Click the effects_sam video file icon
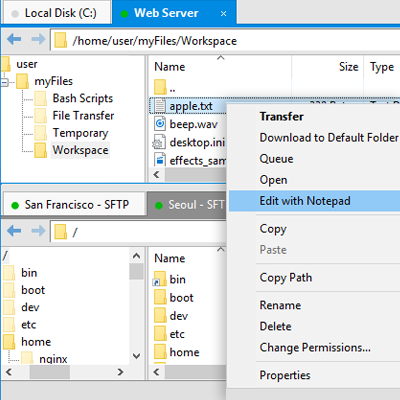Screen dimensions: 400x400 [x=160, y=160]
